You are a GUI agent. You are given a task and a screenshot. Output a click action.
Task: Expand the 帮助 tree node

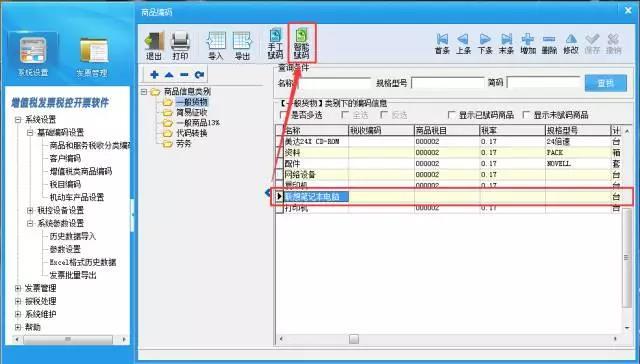tap(18, 327)
